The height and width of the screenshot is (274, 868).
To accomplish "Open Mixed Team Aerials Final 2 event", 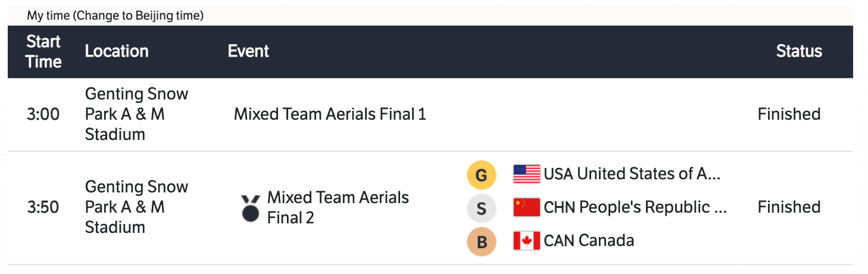I will (338, 207).
